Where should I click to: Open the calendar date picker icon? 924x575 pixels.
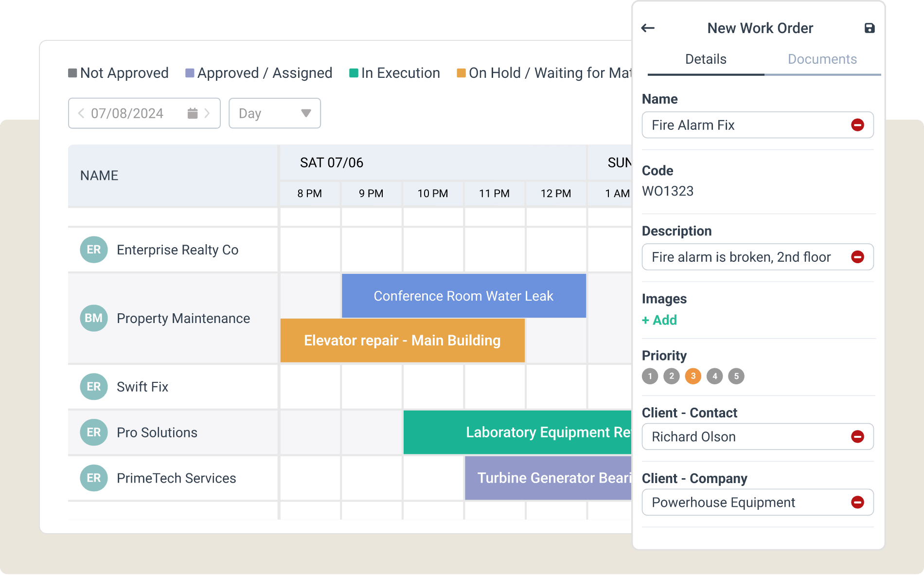[x=193, y=113]
